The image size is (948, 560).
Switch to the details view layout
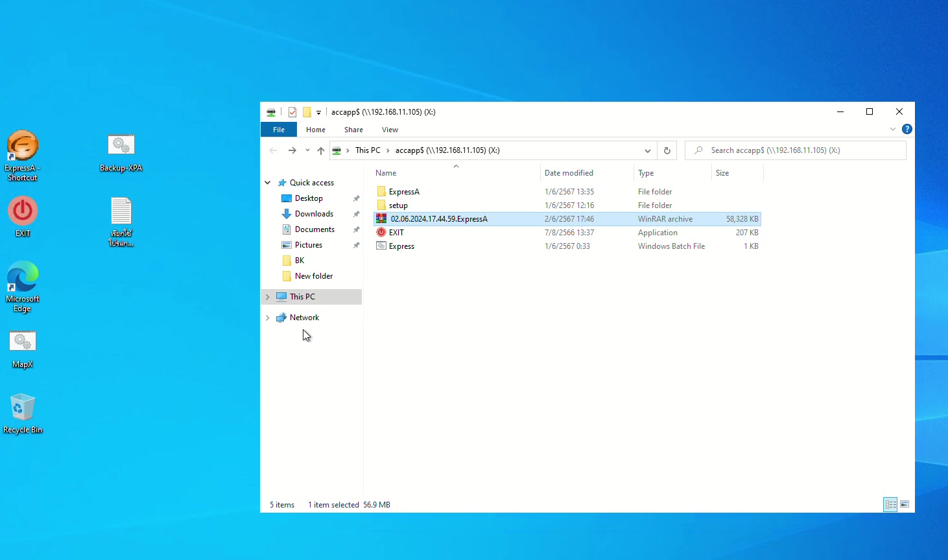890,504
